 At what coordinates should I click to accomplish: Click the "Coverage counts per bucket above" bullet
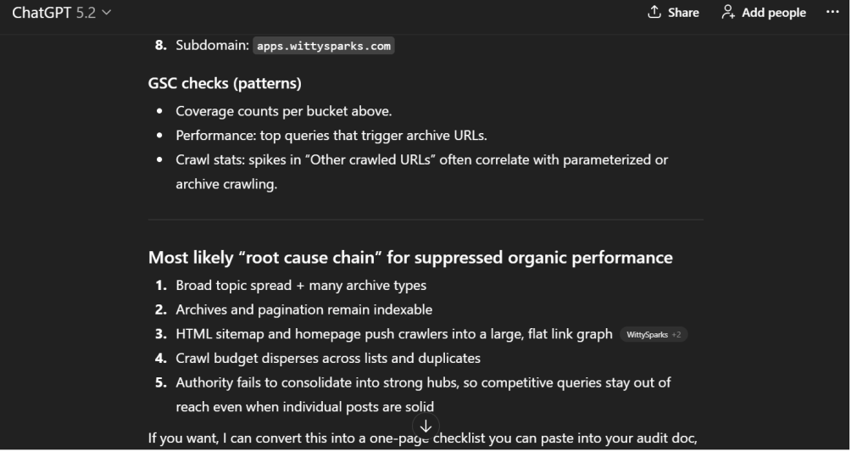(x=283, y=111)
